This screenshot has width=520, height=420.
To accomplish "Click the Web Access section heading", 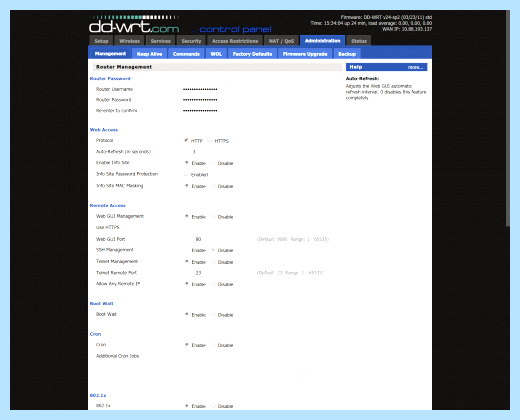I will 104,130.
